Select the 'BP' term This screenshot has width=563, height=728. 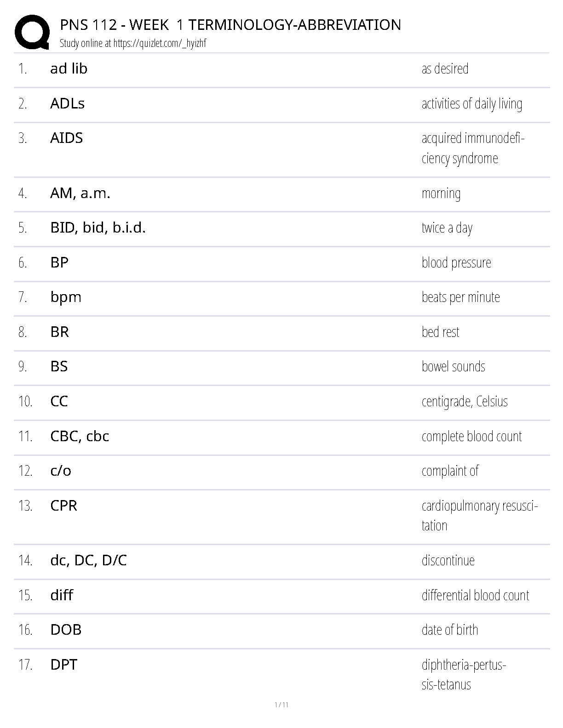(x=59, y=262)
